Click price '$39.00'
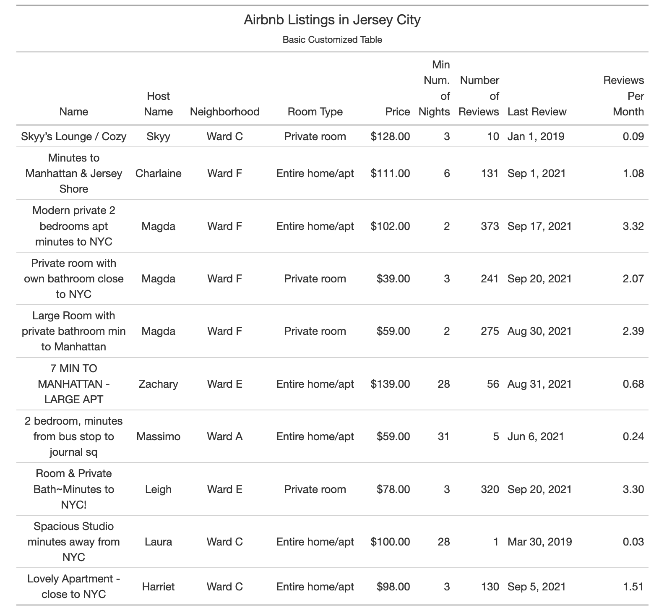672x616 pixels. (393, 279)
